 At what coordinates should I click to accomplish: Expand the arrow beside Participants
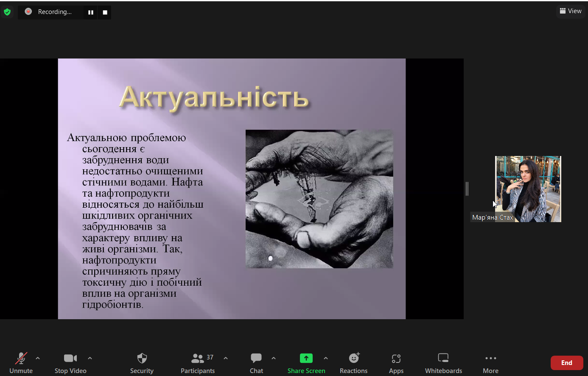(x=226, y=359)
